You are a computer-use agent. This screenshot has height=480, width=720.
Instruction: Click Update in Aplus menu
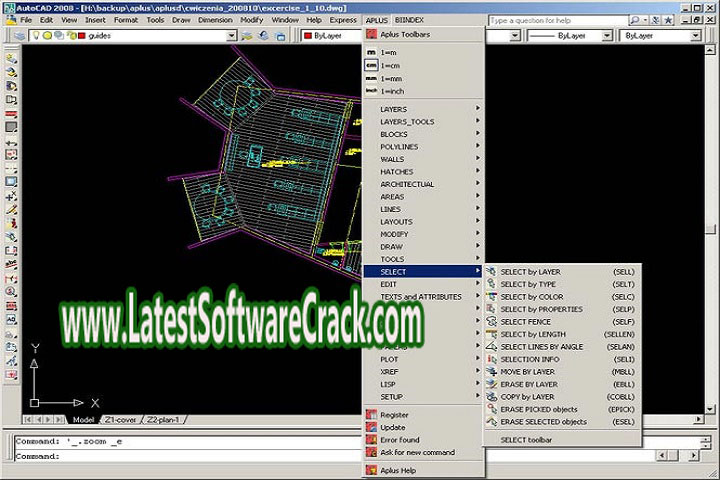[x=423, y=427]
